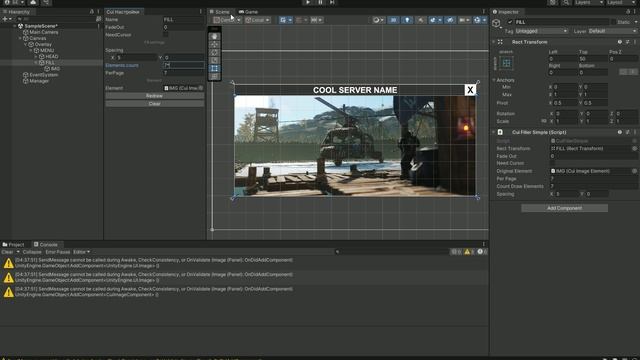The height and width of the screenshot is (360, 640).
Task: Open the Center pivot mode dropdown
Action: pyautogui.click(x=227, y=20)
